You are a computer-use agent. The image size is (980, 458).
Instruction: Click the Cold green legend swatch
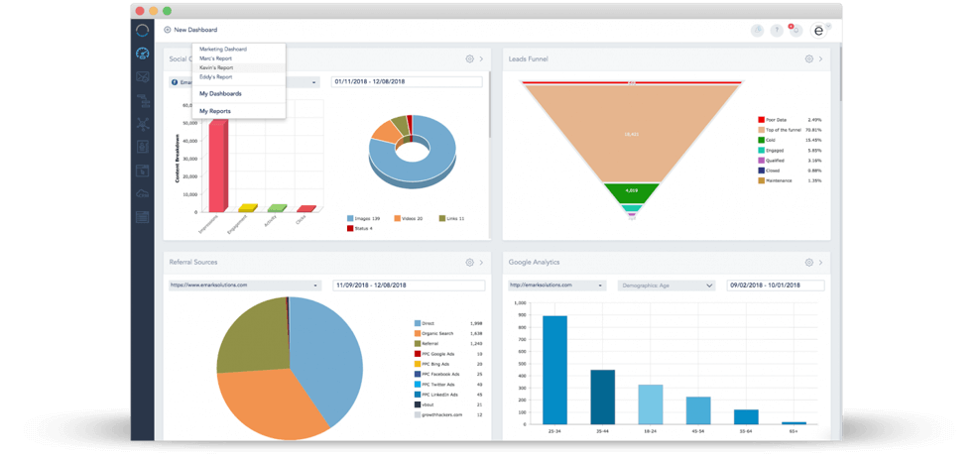tap(761, 140)
